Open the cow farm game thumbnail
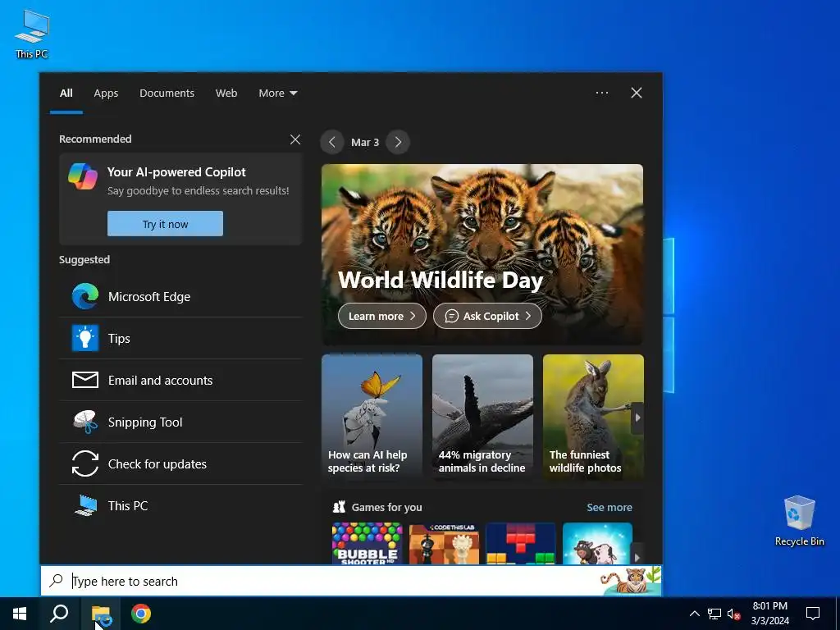840x630 pixels. pyautogui.click(x=597, y=543)
